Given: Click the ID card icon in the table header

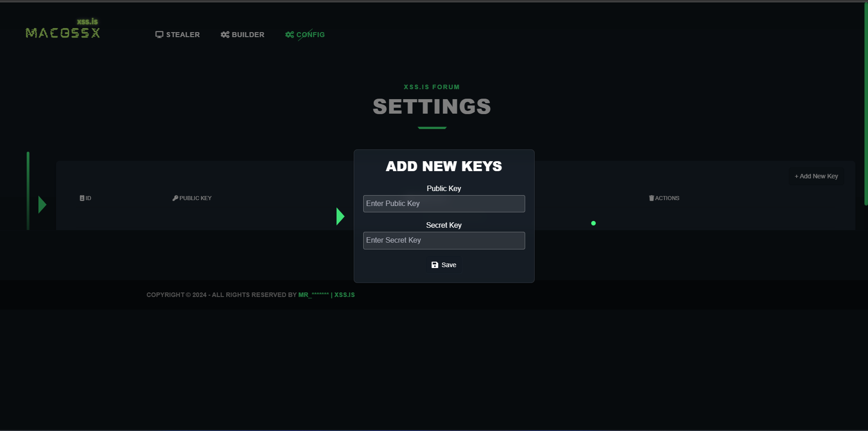Looking at the screenshot, I should [81, 198].
